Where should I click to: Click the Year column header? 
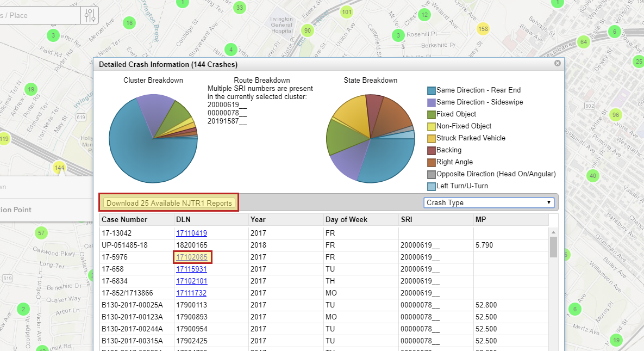(x=286, y=219)
